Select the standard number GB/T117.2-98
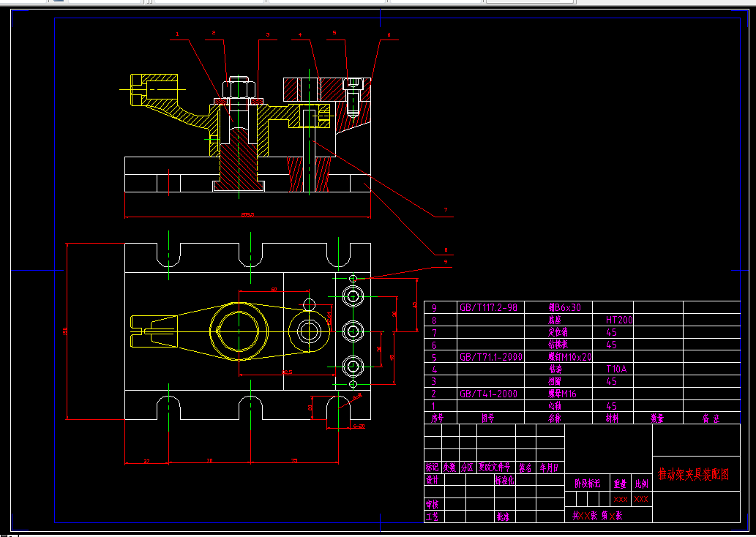 [488, 307]
